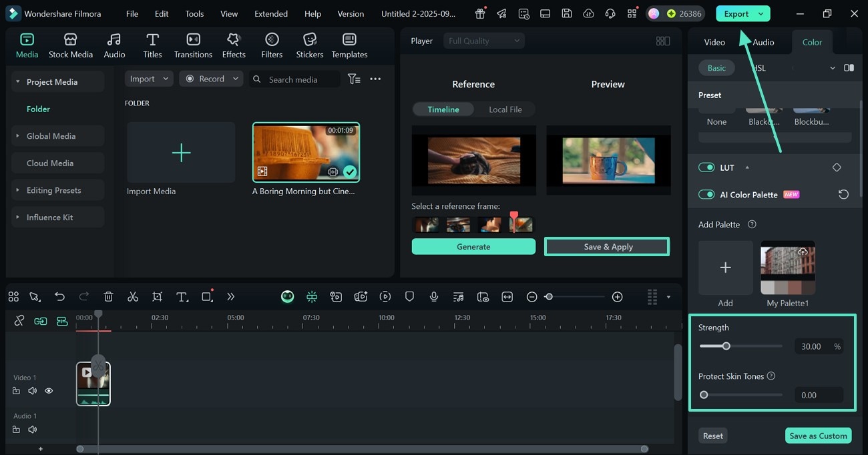Disable the AI Color Palette switch
Image resolution: width=868 pixels, height=455 pixels.
(x=706, y=195)
